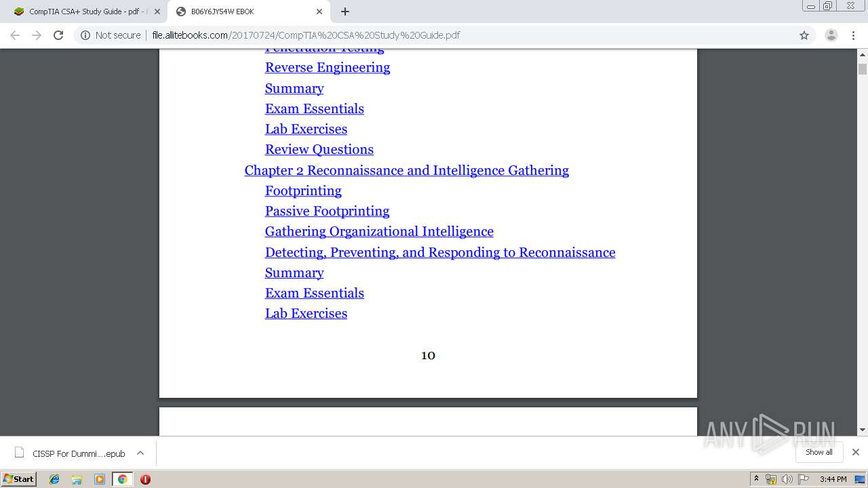Open Chapter 2 Reconnaissance and Intelligence Gathering

click(407, 170)
